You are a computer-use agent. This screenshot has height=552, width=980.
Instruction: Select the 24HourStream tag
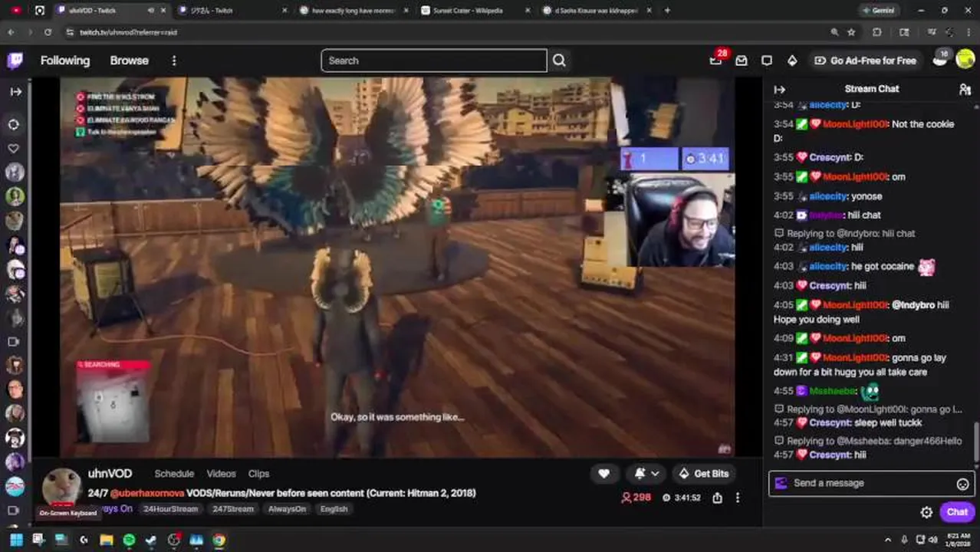click(170, 509)
